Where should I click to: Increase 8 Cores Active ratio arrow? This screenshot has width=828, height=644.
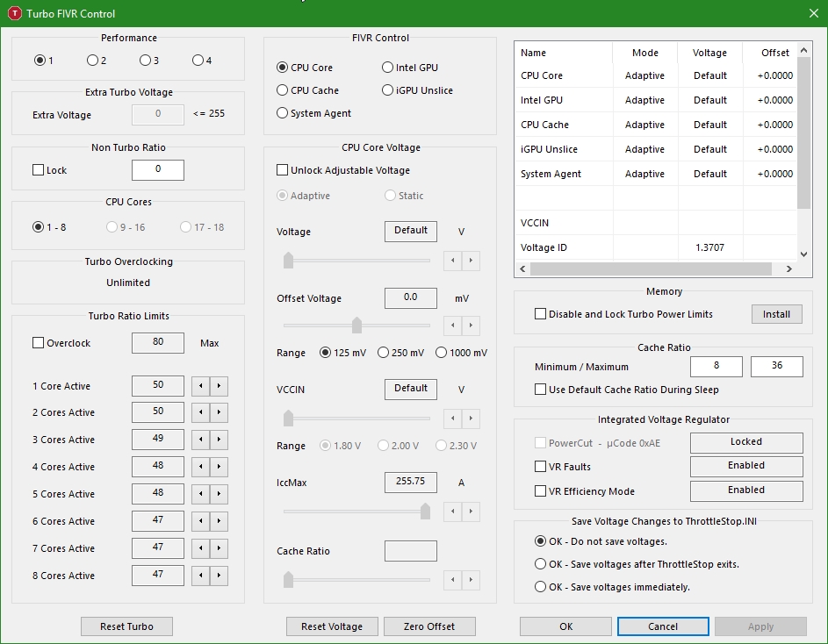tap(219, 576)
